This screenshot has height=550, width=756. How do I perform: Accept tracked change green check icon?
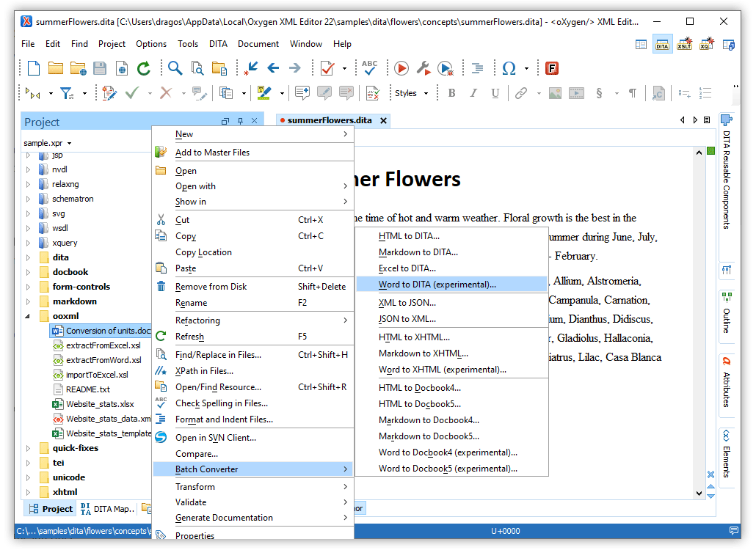tap(131, 92)
